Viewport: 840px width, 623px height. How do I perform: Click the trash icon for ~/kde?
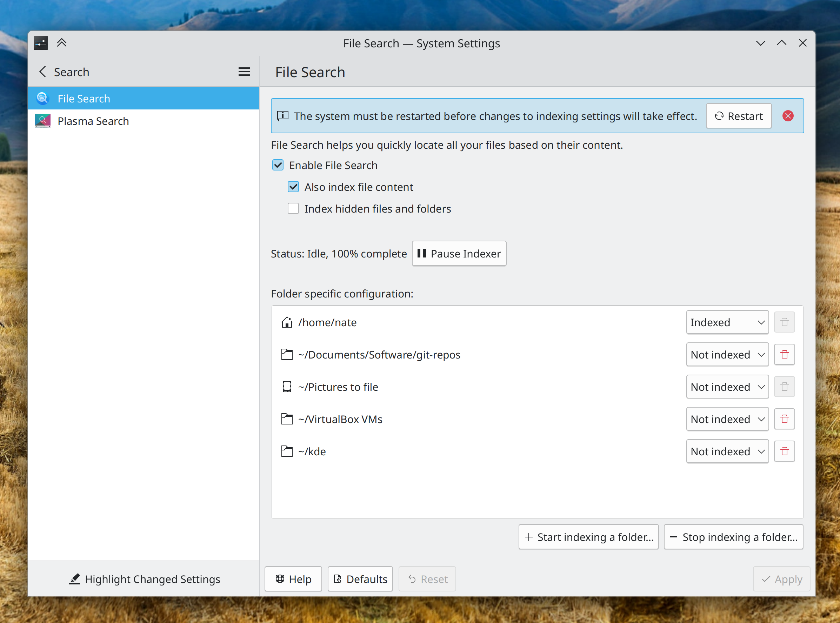[784, 451]
